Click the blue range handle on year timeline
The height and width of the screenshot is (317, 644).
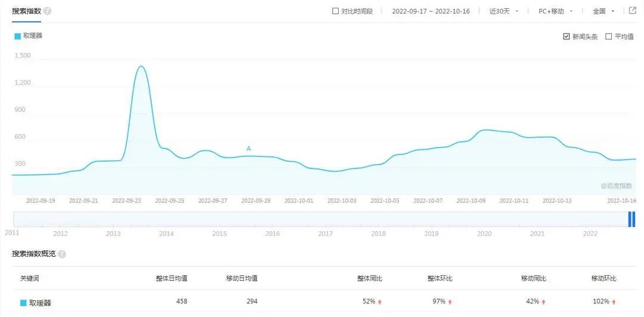(x=631, y=219)
